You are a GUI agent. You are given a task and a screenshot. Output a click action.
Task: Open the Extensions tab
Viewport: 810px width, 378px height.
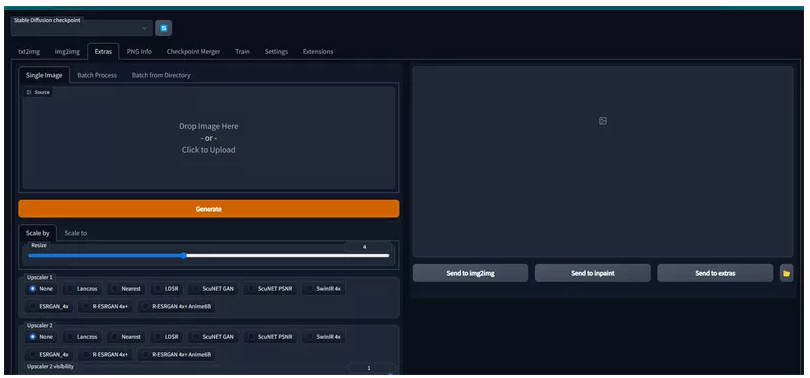[x=318, y=52]
